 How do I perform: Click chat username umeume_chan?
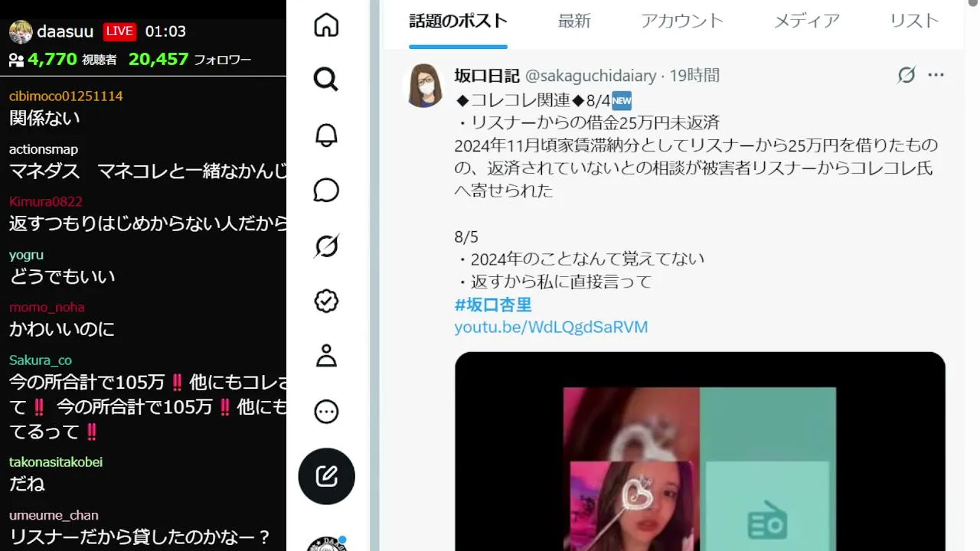pos(54,515)
